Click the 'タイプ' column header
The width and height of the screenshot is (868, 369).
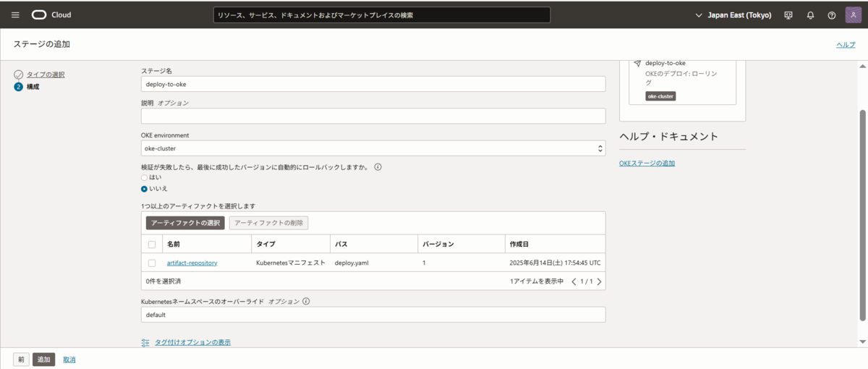pos(265,245)
